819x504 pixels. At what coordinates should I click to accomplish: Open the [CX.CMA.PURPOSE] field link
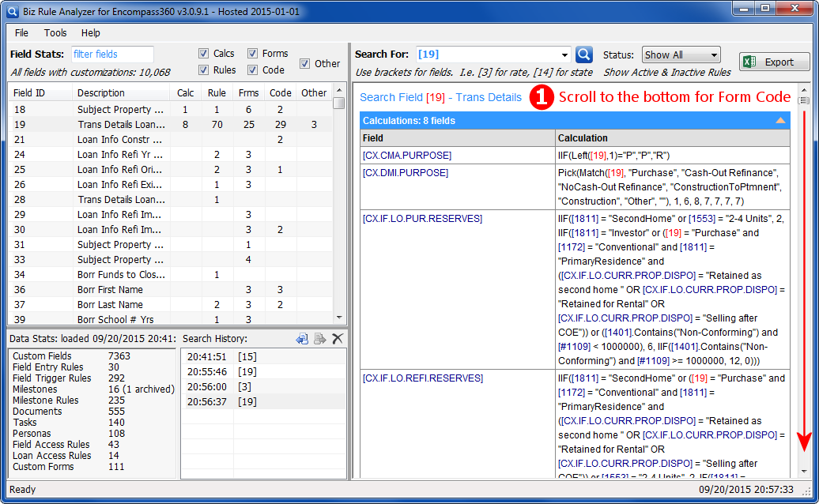coord(407,156)
